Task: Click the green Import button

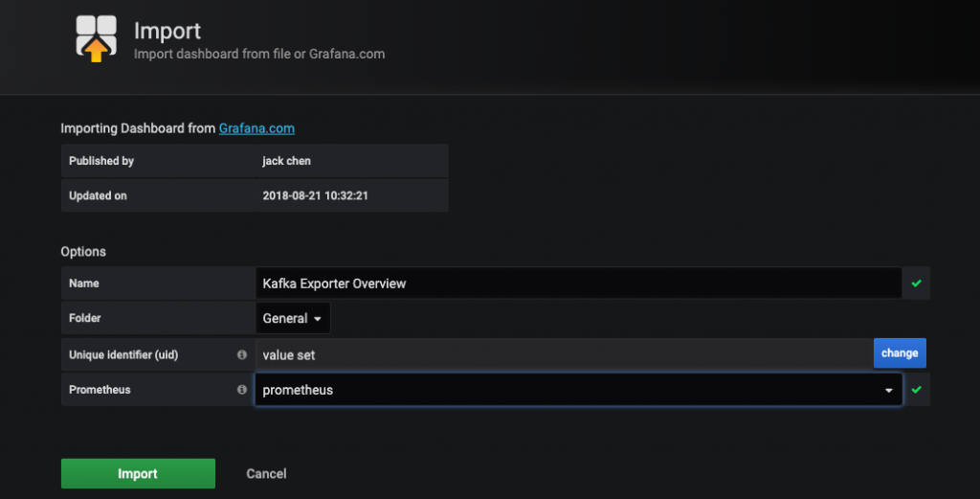Action: coord(138,473)
